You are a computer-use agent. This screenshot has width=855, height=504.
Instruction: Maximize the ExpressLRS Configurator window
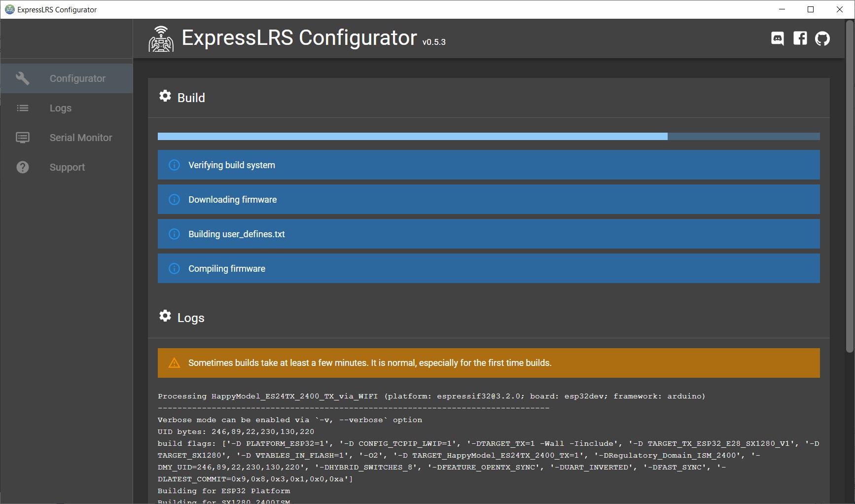(x=810, y=9)
